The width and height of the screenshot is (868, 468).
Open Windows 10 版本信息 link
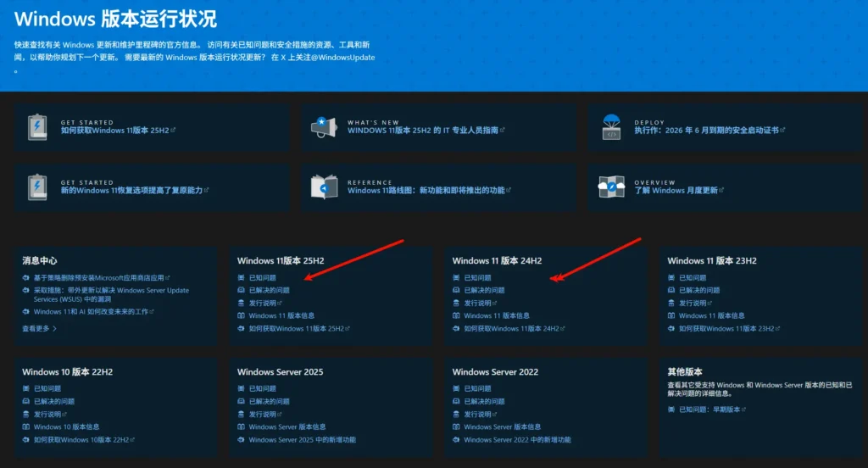(66, 427)
